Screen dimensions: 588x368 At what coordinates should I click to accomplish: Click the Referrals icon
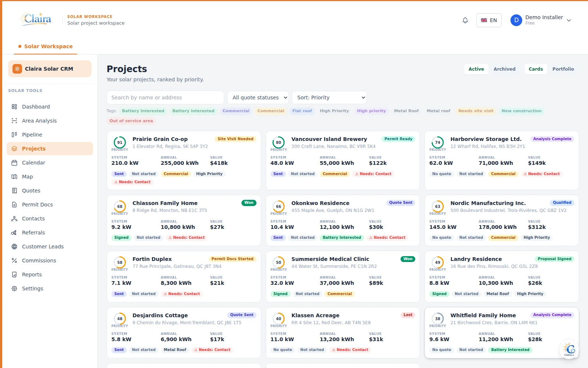14,233
